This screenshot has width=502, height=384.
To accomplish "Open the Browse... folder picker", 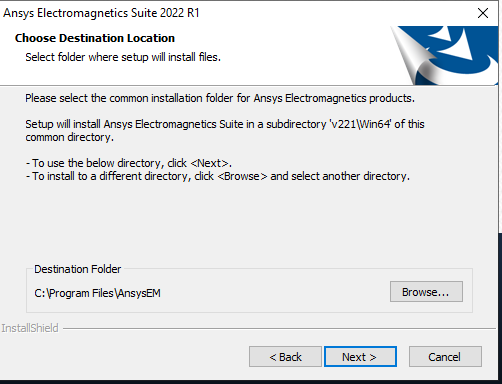I will [x=426, y=292].
